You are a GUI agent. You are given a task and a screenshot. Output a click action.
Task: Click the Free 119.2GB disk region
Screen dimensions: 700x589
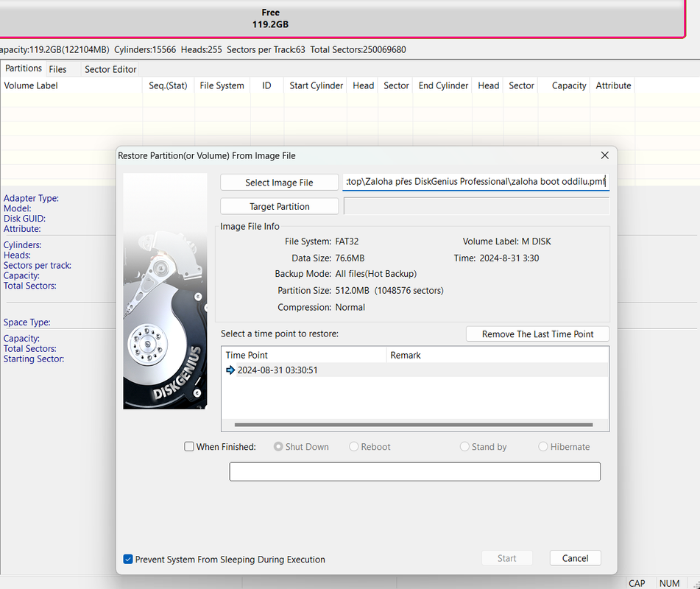[342, 18]
